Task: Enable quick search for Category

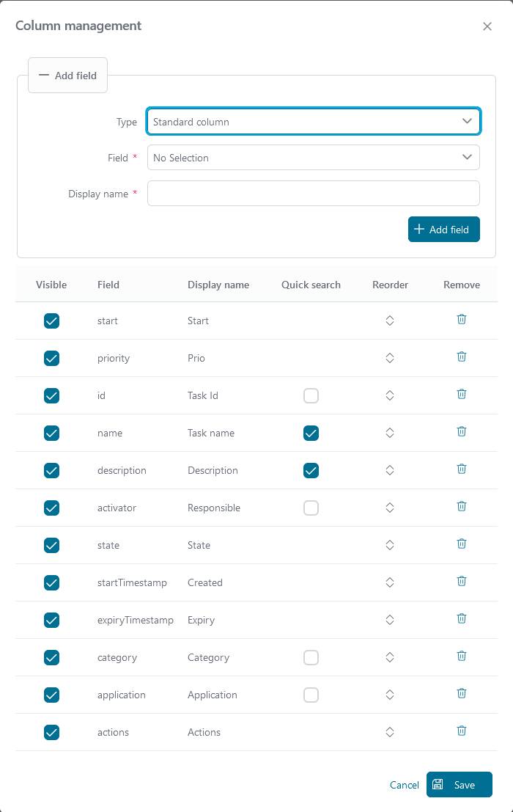Action: coord(311,658)
